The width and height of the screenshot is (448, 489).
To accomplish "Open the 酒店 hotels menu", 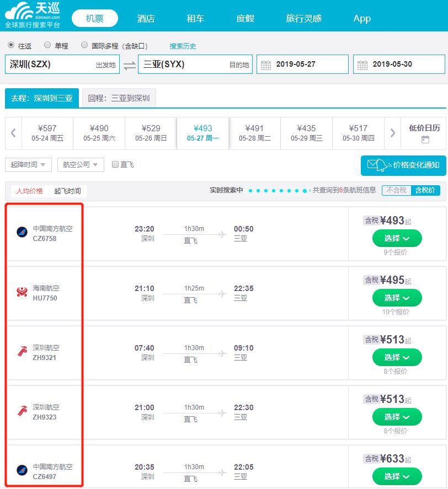I will 146,18.
